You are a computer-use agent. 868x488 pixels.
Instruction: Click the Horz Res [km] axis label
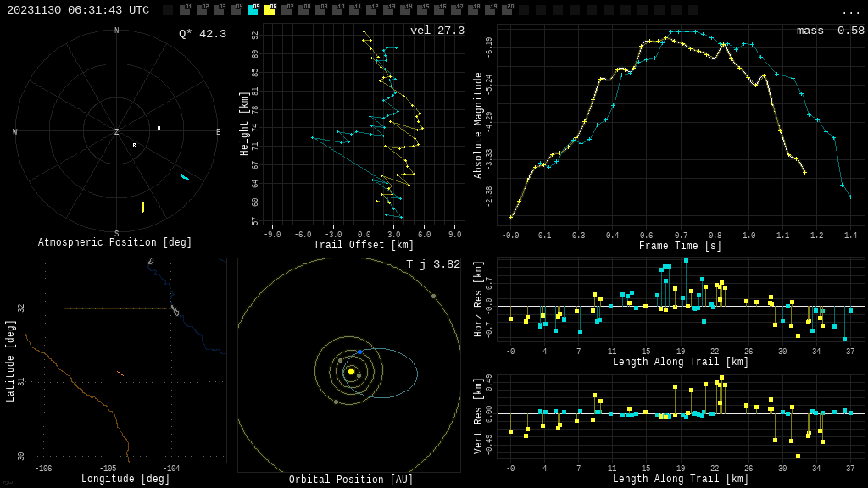[479, 299]
